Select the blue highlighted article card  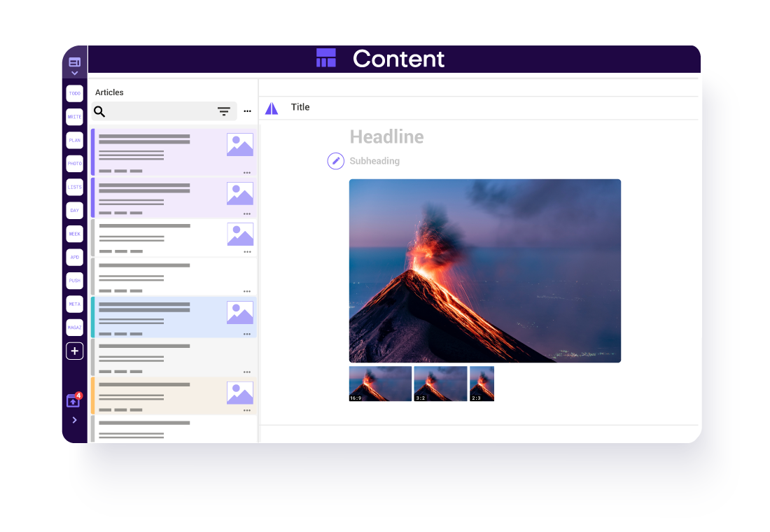pyautogui.click(x=161, y=317)
